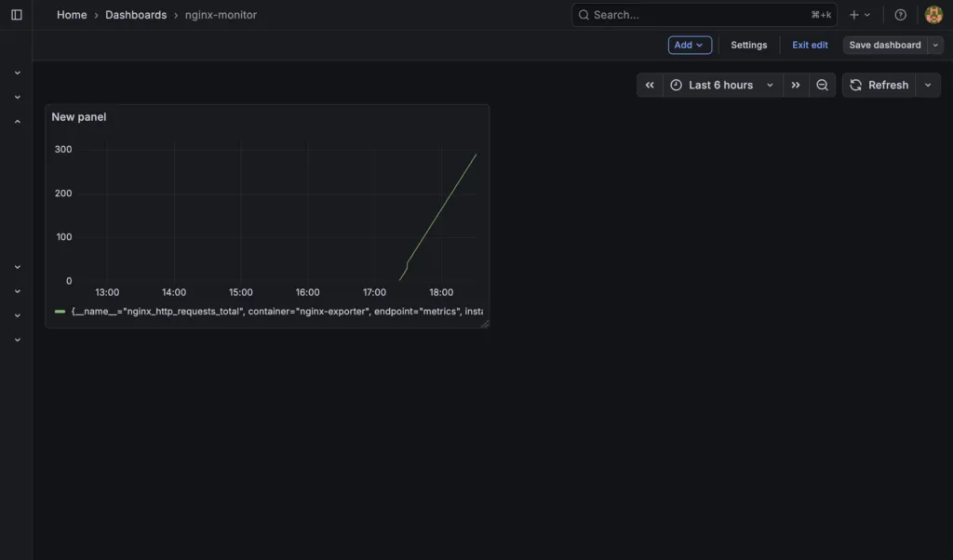The height and width of the screenshot is (560, 953).
Task: Click the 18:00 x-axis label
Action: [441, 292]
